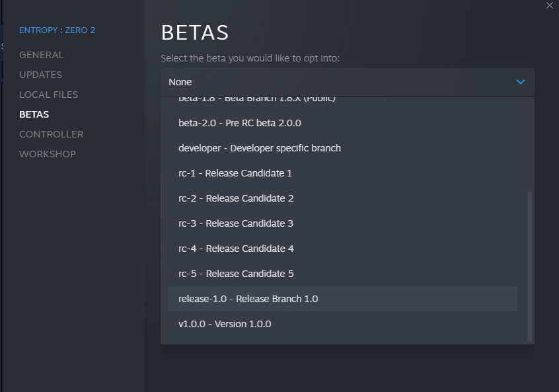Open the Local Files section
Viewport: 559px width, 392px height.
[48, 95]
